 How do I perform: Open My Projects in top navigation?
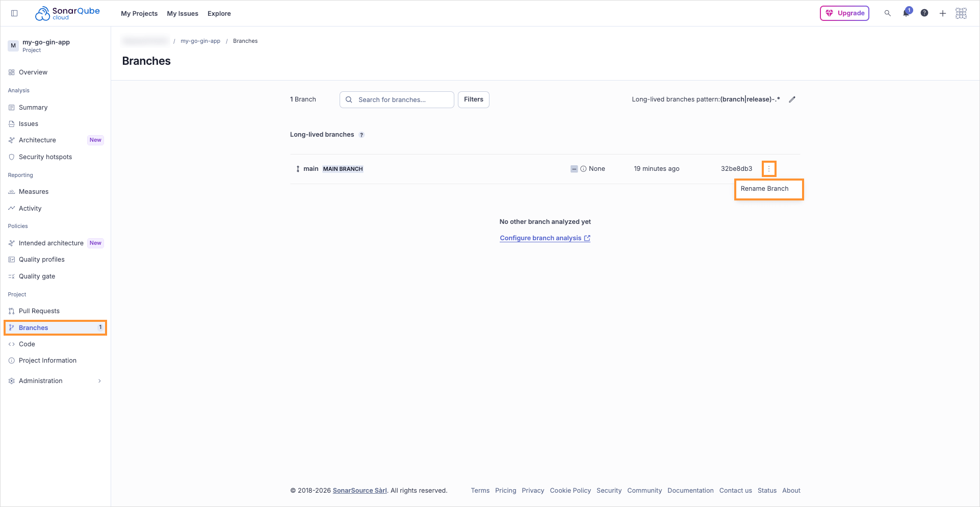tap(139, 14)
